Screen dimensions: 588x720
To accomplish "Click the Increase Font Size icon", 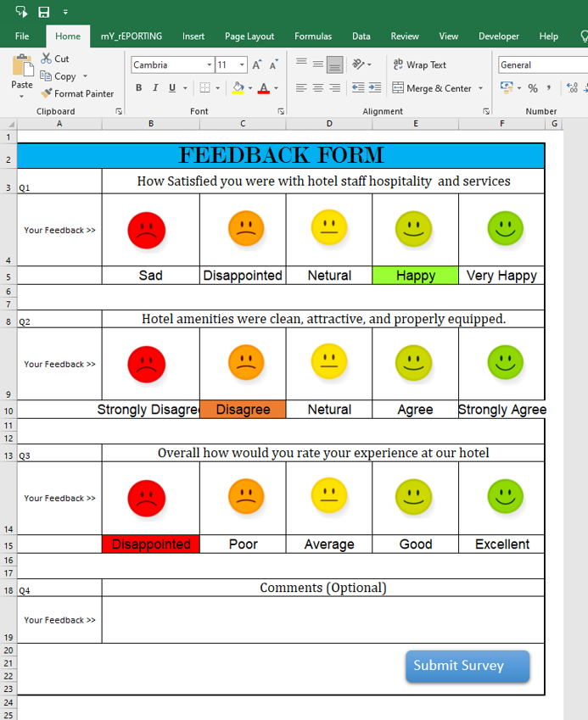I will (x=257, y=65).
